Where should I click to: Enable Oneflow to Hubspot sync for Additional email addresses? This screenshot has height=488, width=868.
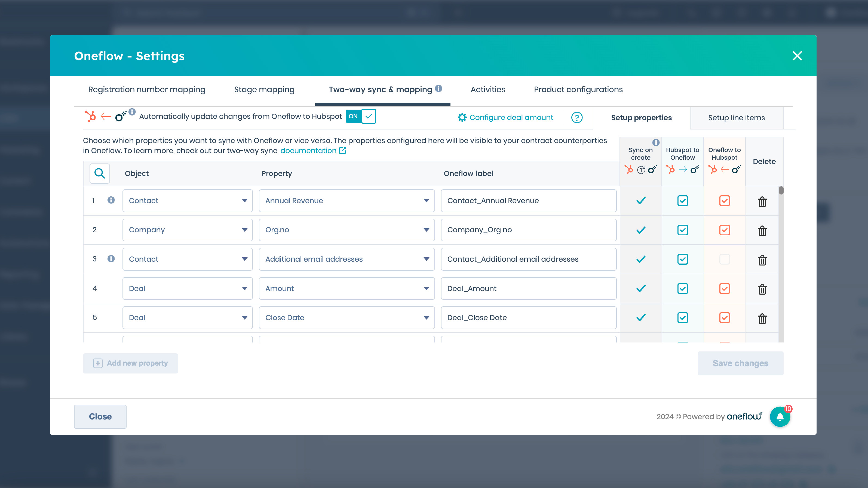point(725,259)
